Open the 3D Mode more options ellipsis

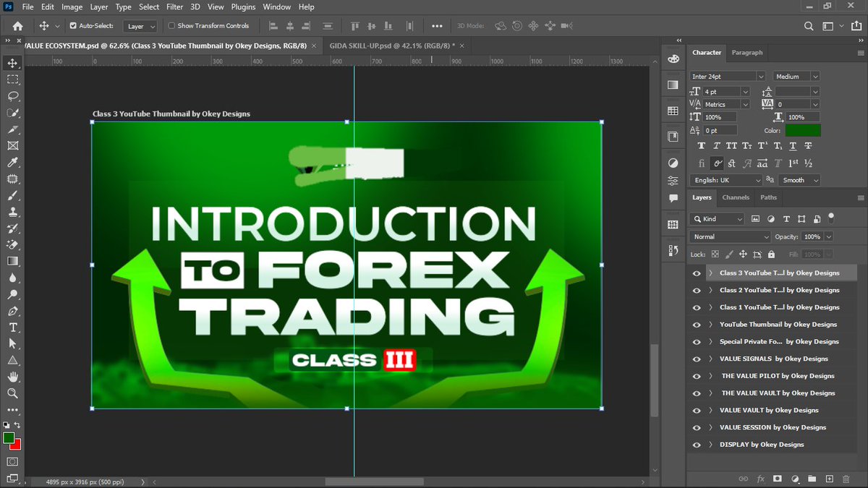tap(437, 26)
